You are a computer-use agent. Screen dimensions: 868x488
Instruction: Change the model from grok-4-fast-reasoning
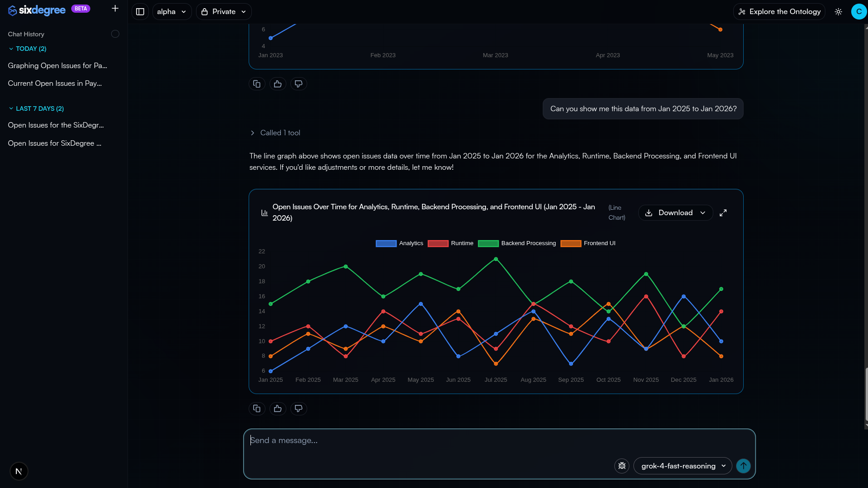(682, 466)
